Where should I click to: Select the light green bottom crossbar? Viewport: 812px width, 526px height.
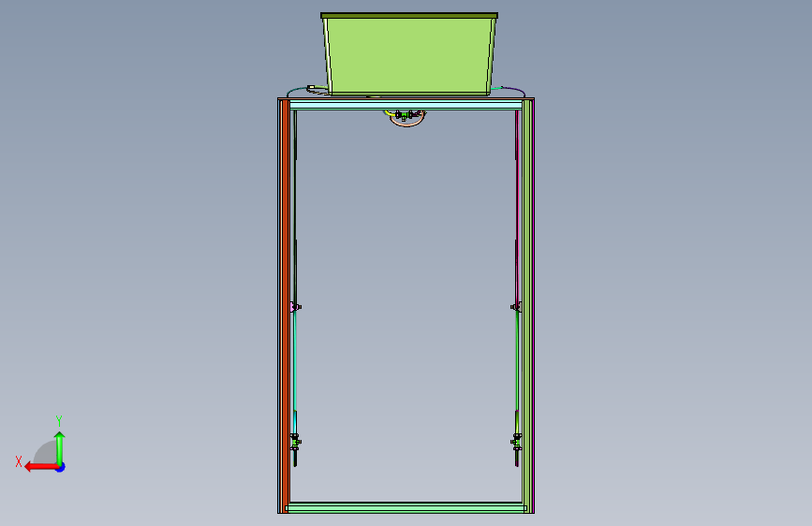coord(406,508)
